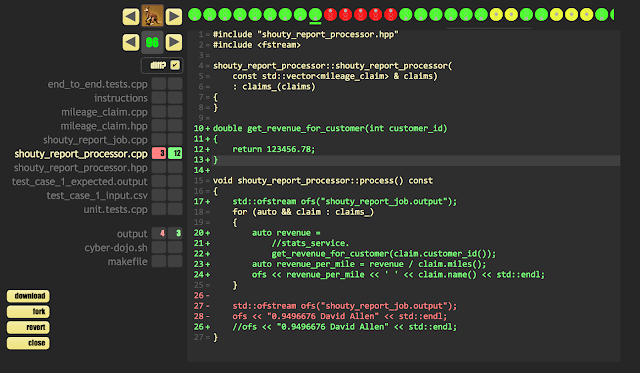Select the first red traffic light
This screenshot has height=373, width=640.
point(330,14)
